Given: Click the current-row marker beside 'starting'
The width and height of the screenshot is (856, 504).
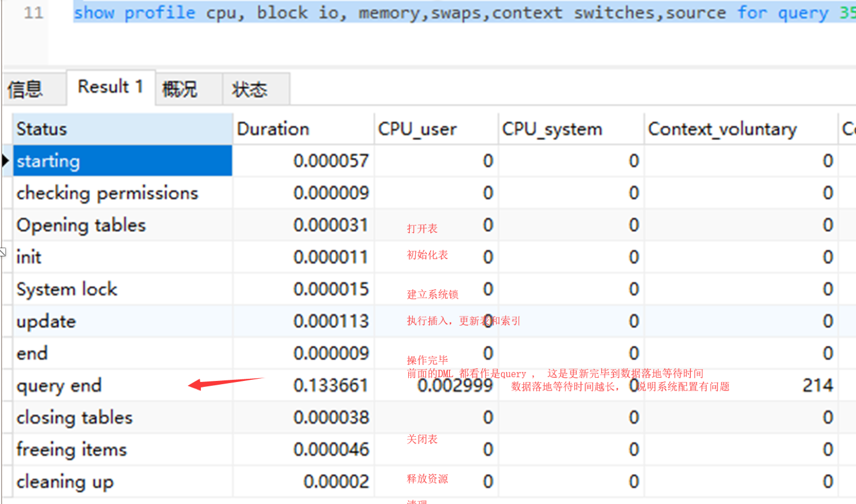Looking at the screenshot, I should (x=6, y=160).
